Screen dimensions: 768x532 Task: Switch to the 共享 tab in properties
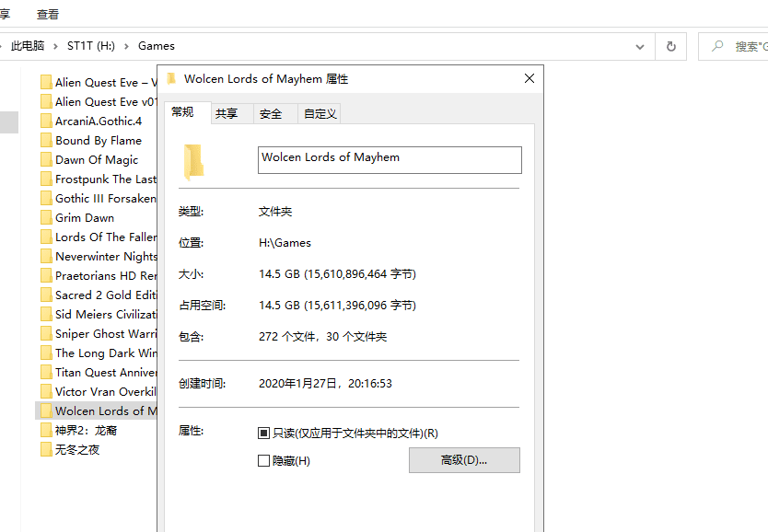tap(227, 113)
